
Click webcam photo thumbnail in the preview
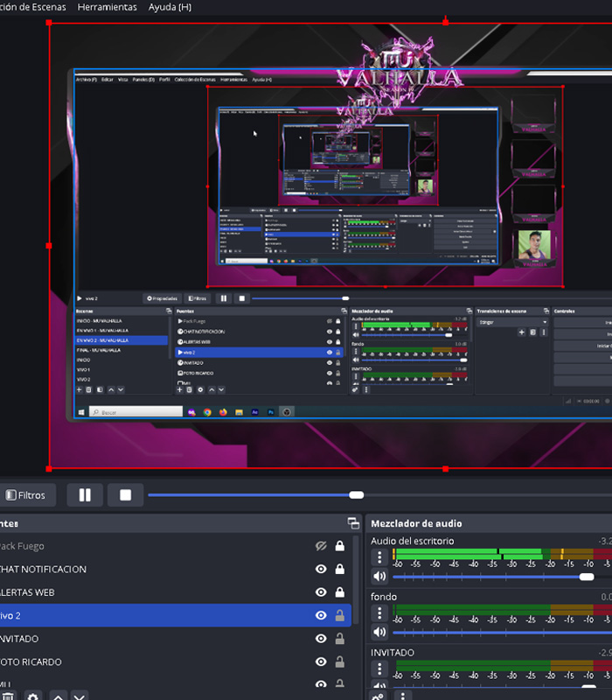click(x=534, y=245)
